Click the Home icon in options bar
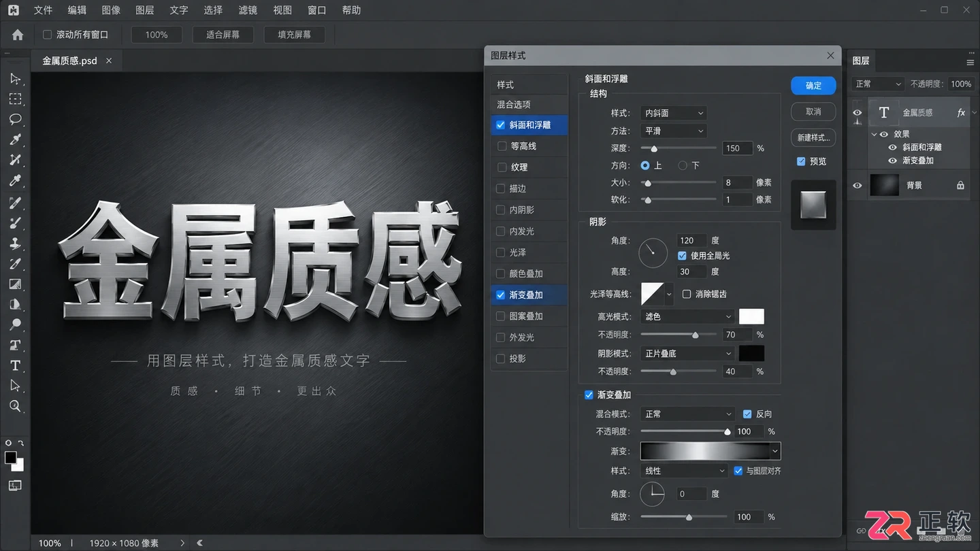Screen dimensions: 980x551 (x=18, y=35)
